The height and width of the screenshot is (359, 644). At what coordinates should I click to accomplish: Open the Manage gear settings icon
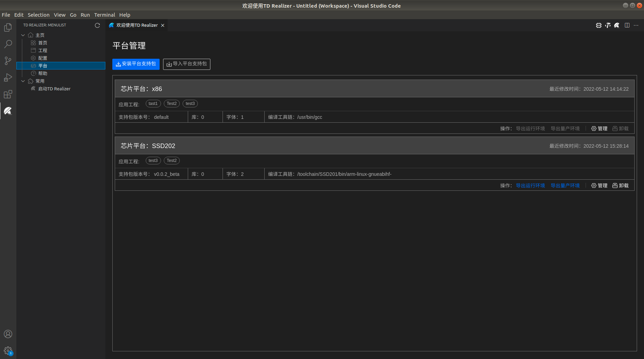[8, 351]
